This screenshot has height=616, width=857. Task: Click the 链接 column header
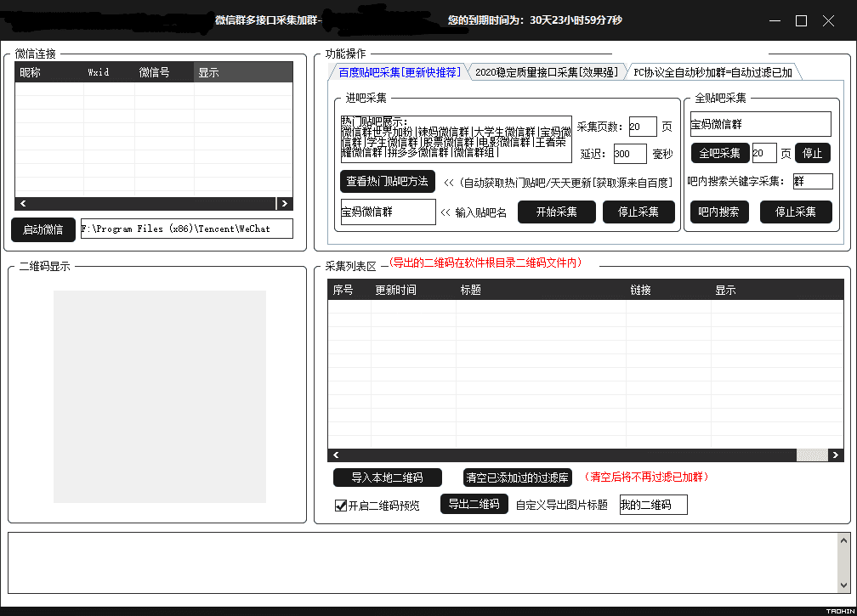668,290
